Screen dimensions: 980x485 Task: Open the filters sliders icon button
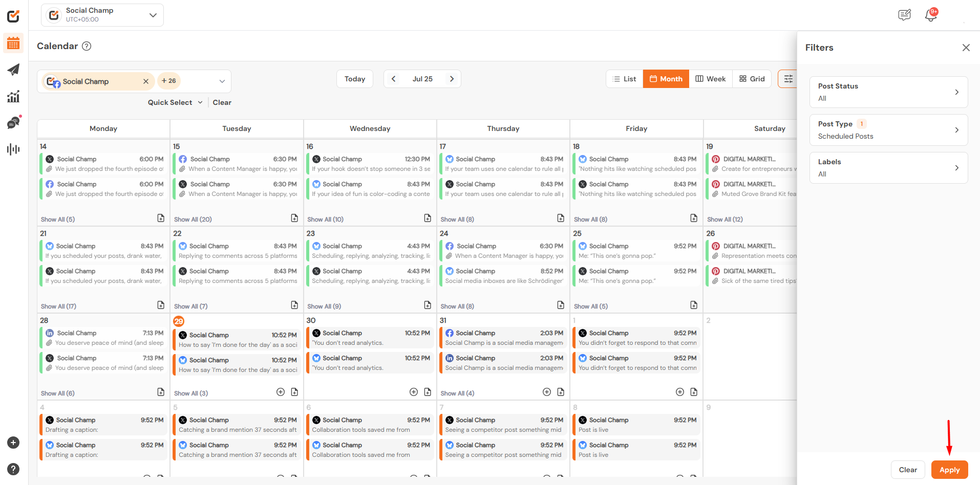pos(788,79)
